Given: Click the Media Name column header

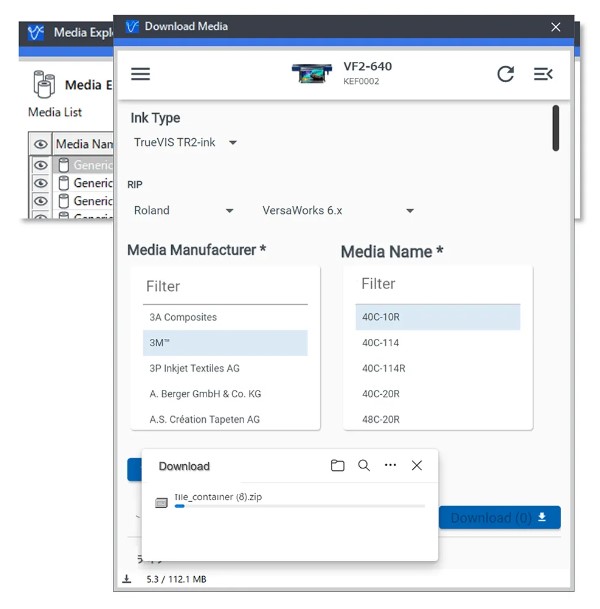Looking at the screenshot, I should pos(83,144).
